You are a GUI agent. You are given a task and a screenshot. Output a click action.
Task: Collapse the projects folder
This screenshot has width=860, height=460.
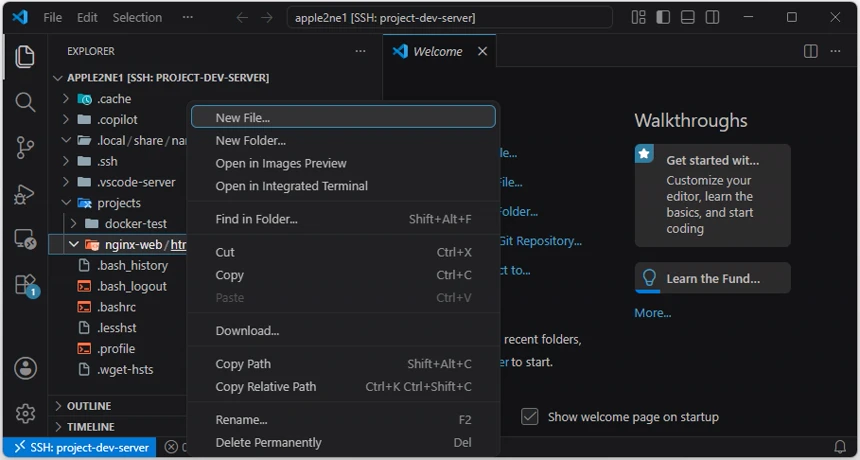[66, 203]
